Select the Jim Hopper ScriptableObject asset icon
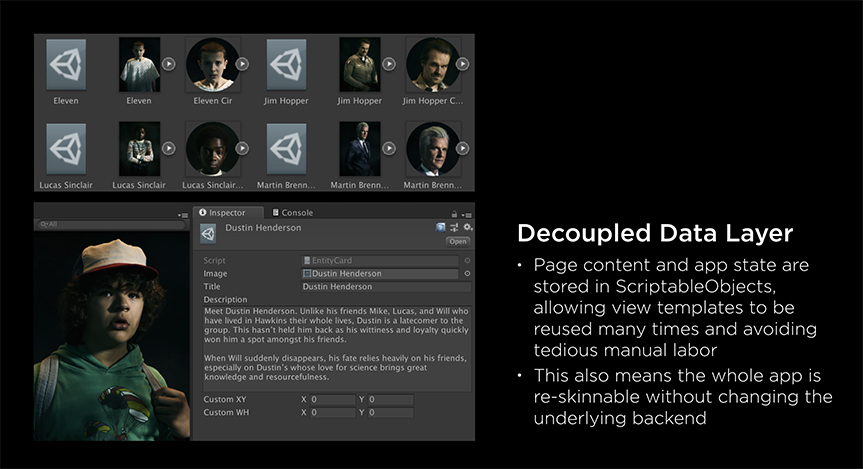Screen dimensions: 863x469 coord(286,64)
